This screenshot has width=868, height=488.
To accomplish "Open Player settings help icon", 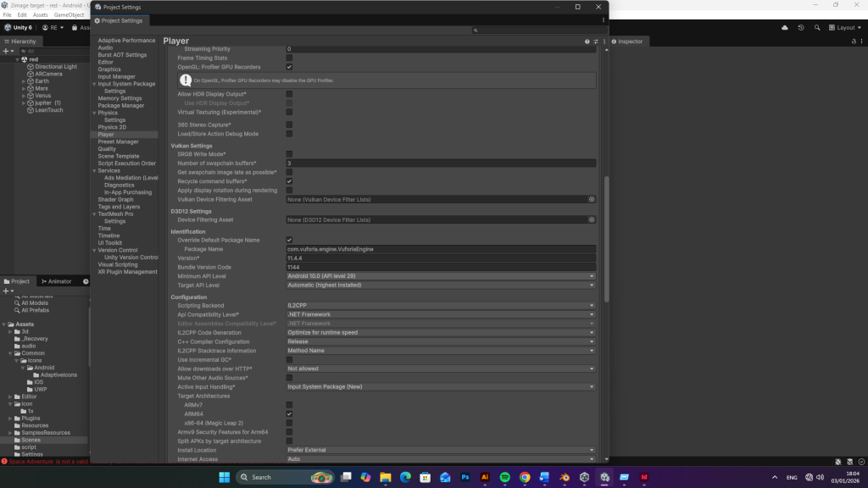I will (587, 41).
